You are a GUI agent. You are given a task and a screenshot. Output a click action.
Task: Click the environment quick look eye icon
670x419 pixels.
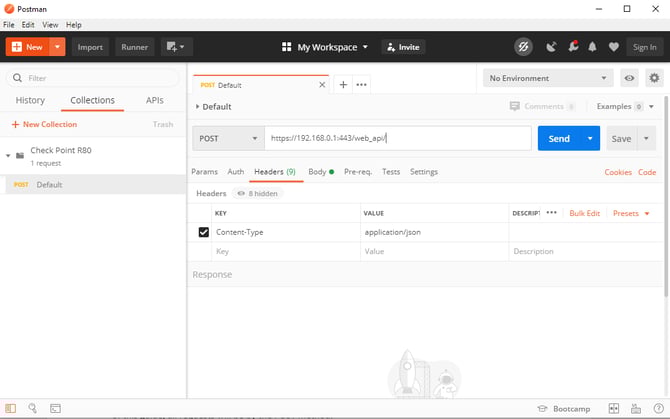pos(629,78)
